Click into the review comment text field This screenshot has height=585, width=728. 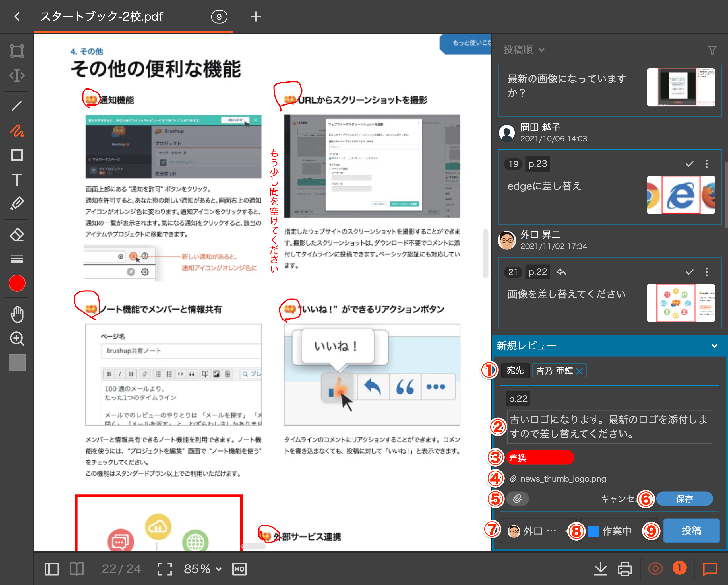click(x=609, y=427)
